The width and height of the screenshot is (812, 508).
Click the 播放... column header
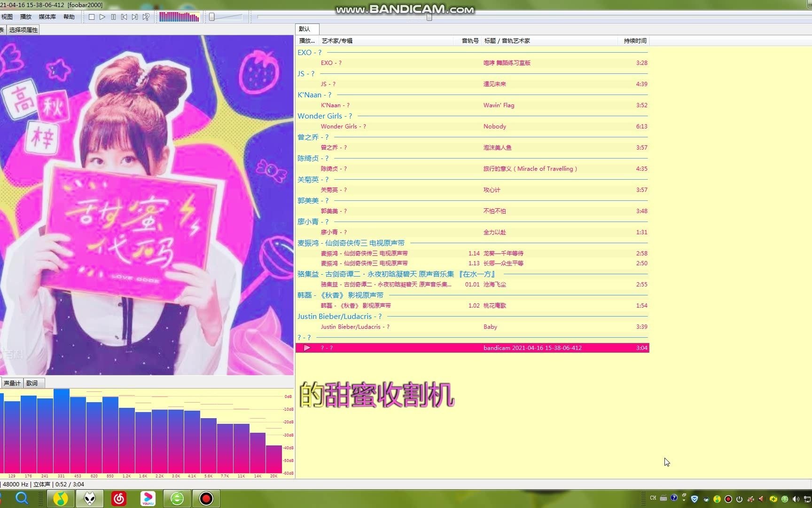307,41
